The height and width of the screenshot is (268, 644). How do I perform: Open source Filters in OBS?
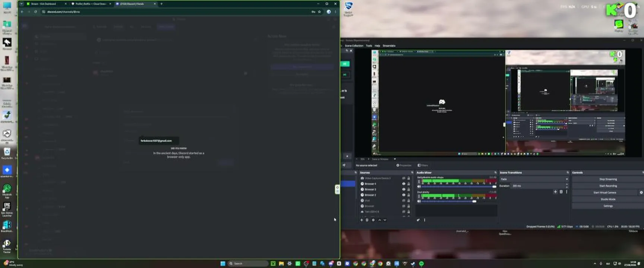click(423, 165)
